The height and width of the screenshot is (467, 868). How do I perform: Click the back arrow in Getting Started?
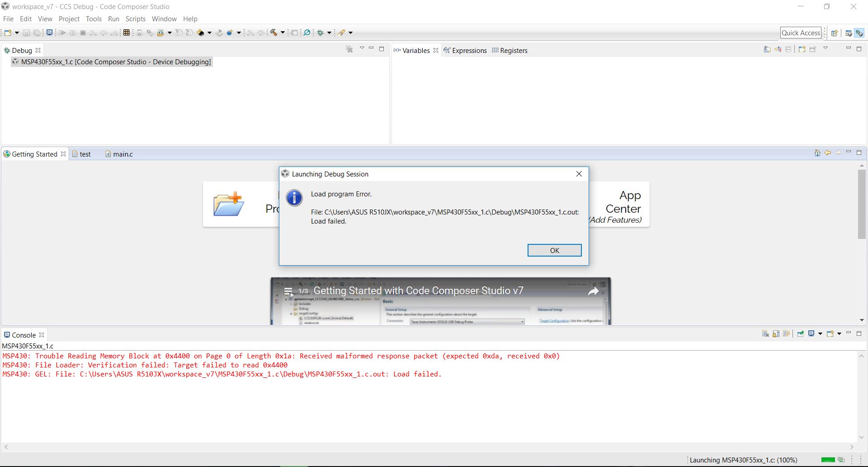(x=828, y=153)
